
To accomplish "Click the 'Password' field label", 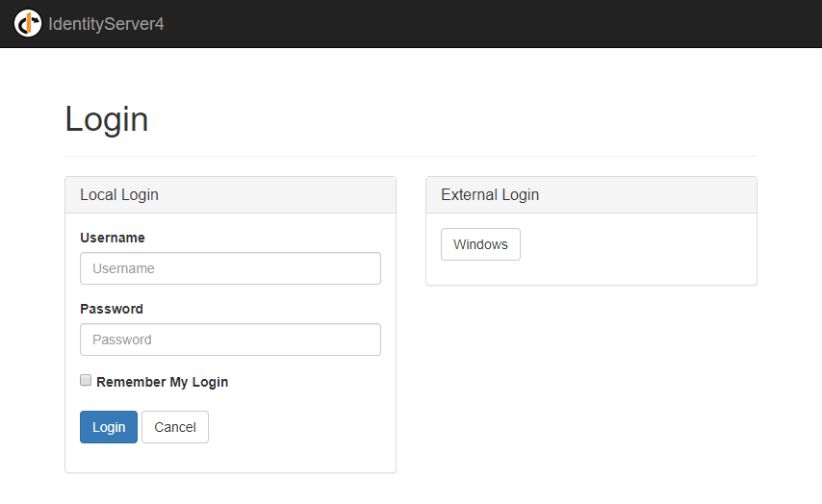I will pos(112,309).
